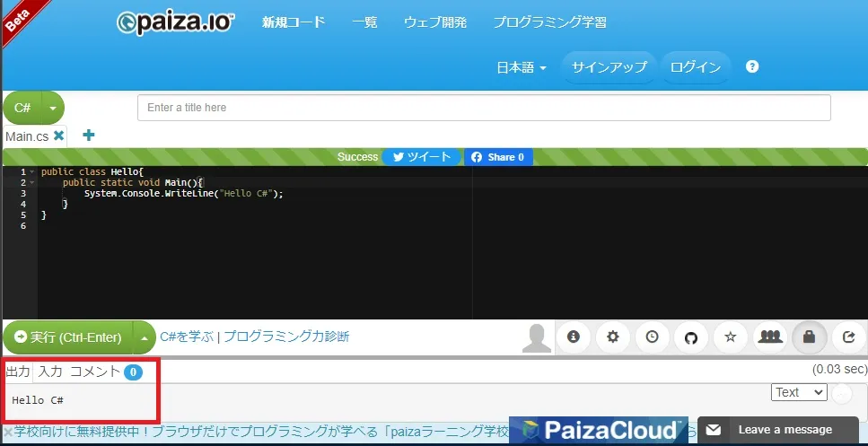Viewport: 868px width, 446px height.
Task: Close the Main.cs tab with the X
Action: click(58, 136)
